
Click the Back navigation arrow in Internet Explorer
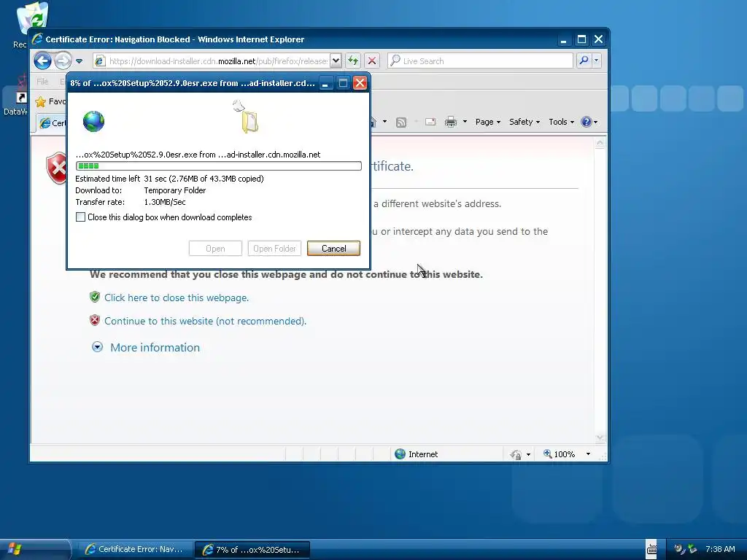(42, 61)
